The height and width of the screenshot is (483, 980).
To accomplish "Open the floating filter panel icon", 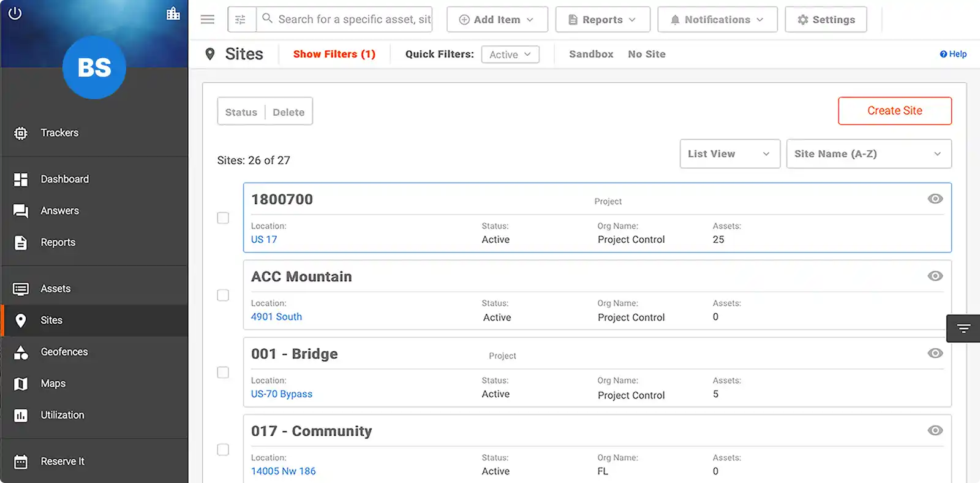I will point(963,329).
